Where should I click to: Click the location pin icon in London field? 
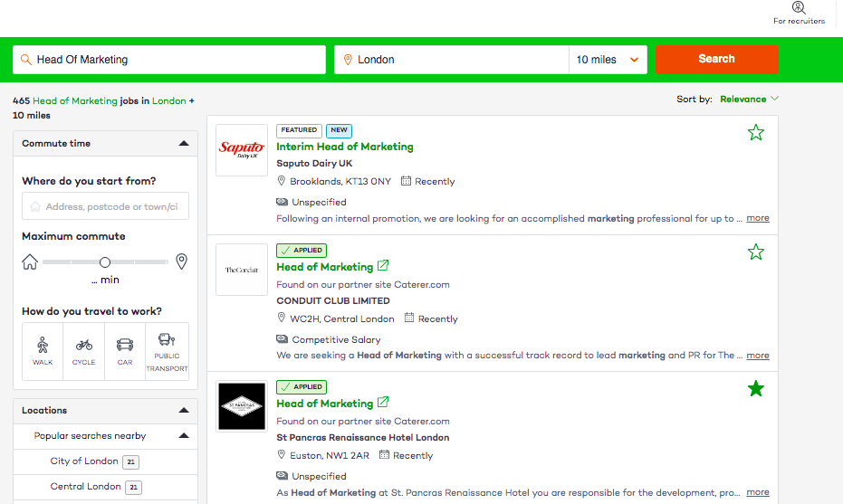tap(348, 60)
